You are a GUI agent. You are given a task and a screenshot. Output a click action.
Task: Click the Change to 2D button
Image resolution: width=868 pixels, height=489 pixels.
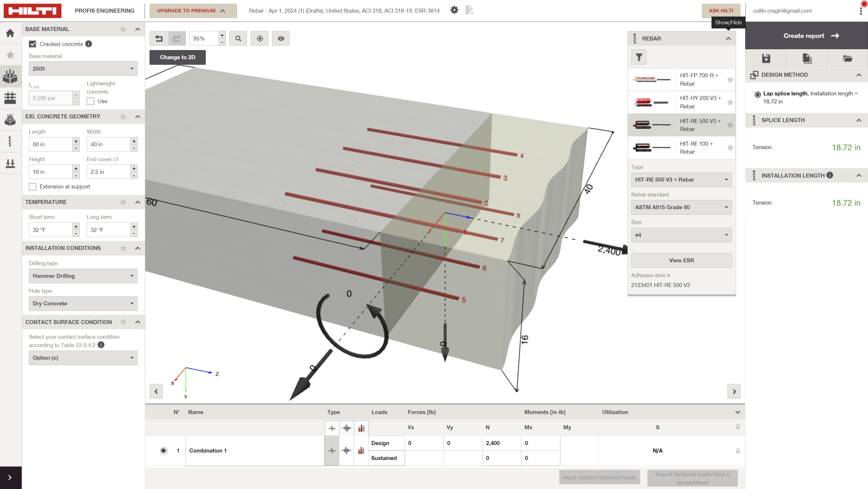tap(178, 57)
